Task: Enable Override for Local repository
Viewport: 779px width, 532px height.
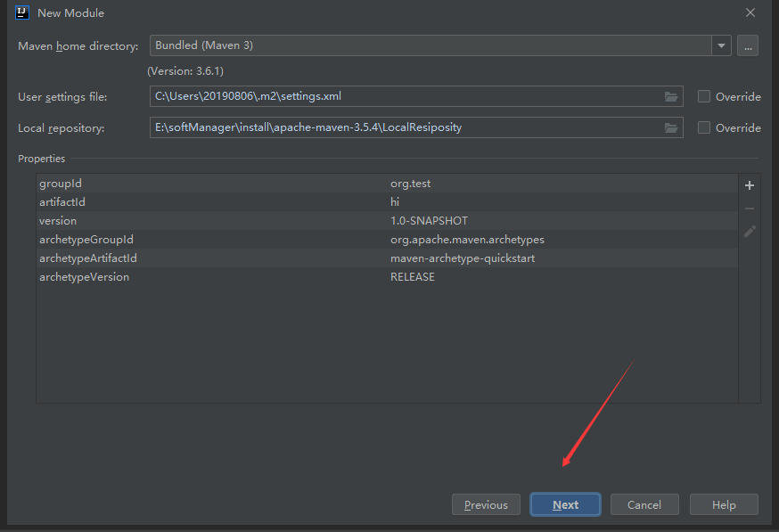Action: [x=703, y=127]
